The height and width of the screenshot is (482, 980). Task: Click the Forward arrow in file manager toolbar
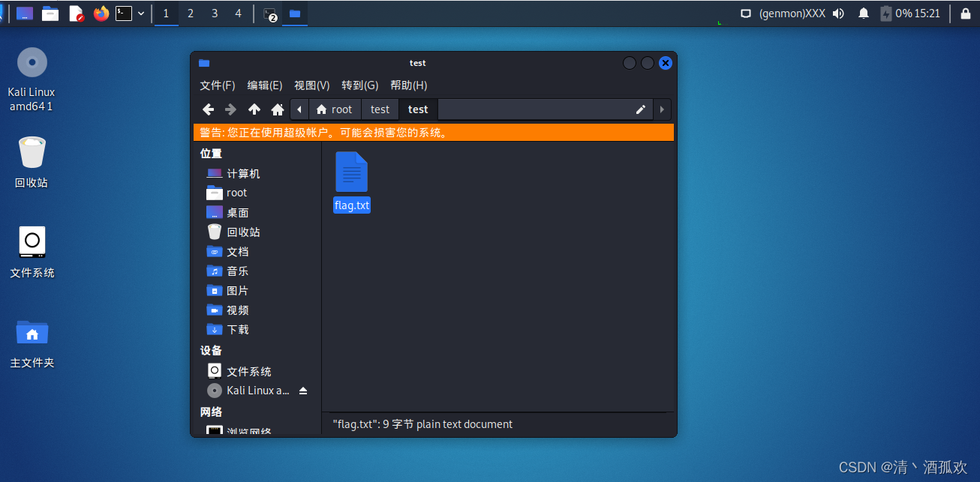click(x=231, y=109)
